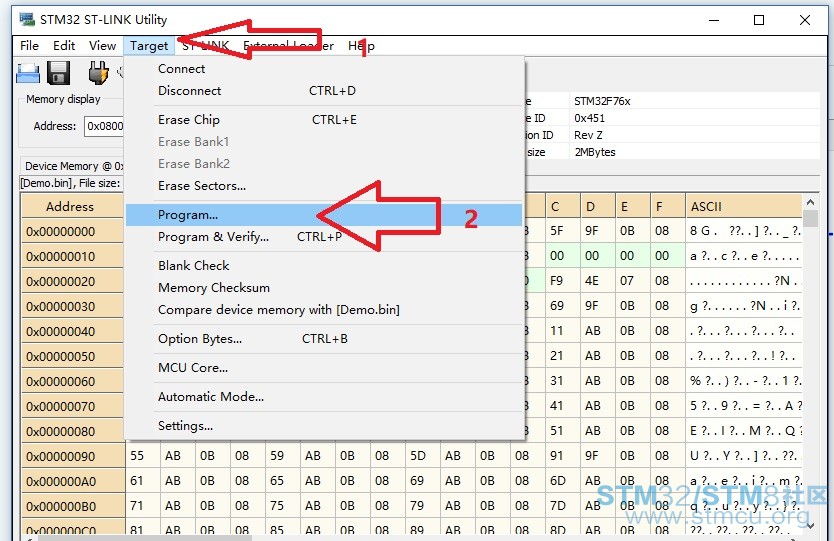This screenshot has width=834, height=541.
Task: Select Connect from the Target menu
Action: click(181, 69)
